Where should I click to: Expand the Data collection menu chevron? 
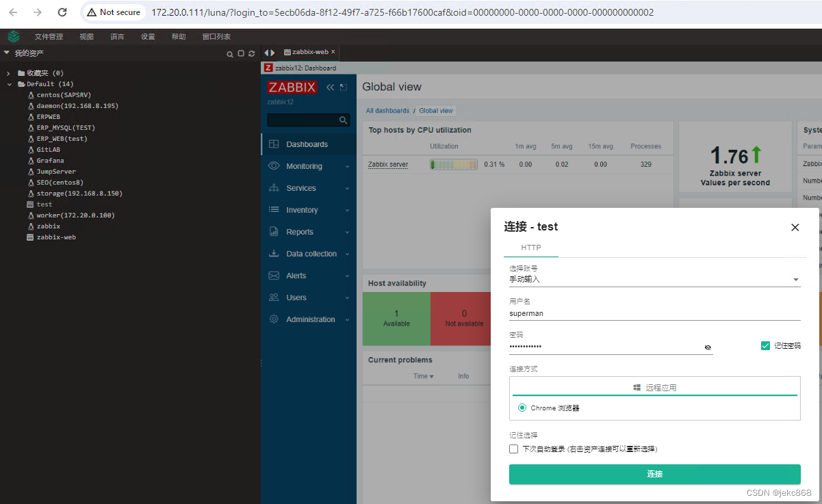pos(347,254)
